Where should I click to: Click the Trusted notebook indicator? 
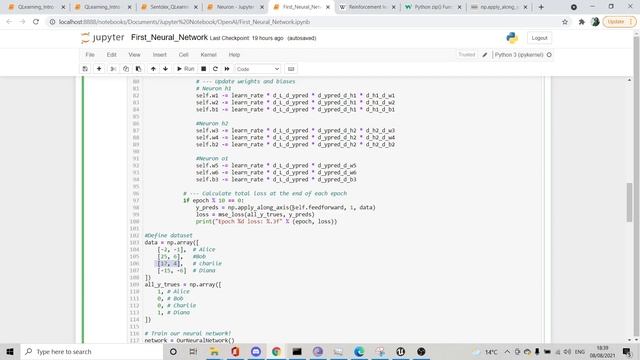coord(467,55)
